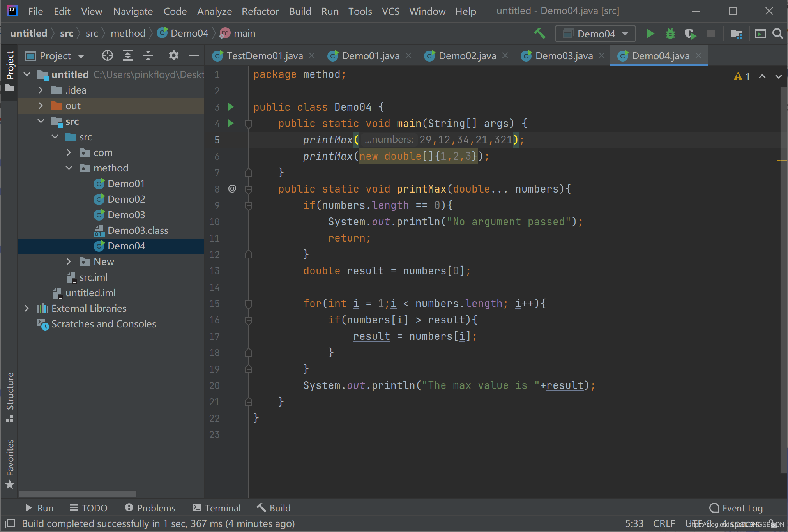The height and width of the screenshot is (532, 788).
Task: Expand External Libraries node
Action: click(27, 308)
